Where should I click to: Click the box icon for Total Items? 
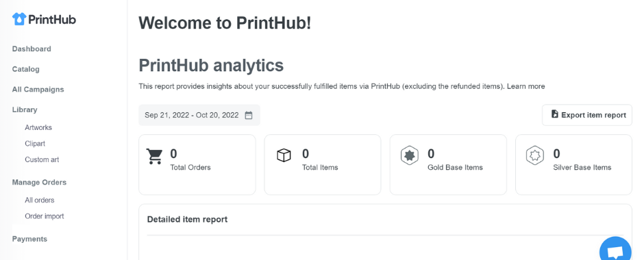(x=284, y=155)
